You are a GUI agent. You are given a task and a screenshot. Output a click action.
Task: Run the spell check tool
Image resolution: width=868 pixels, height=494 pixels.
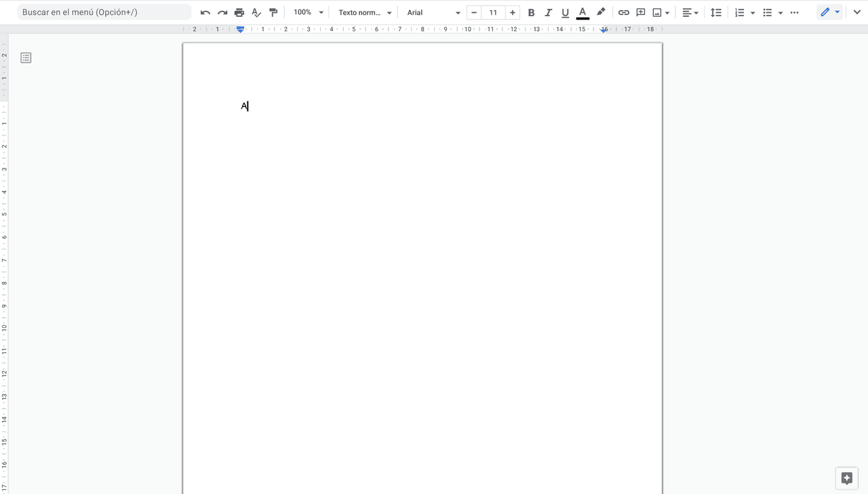point(256,13)
